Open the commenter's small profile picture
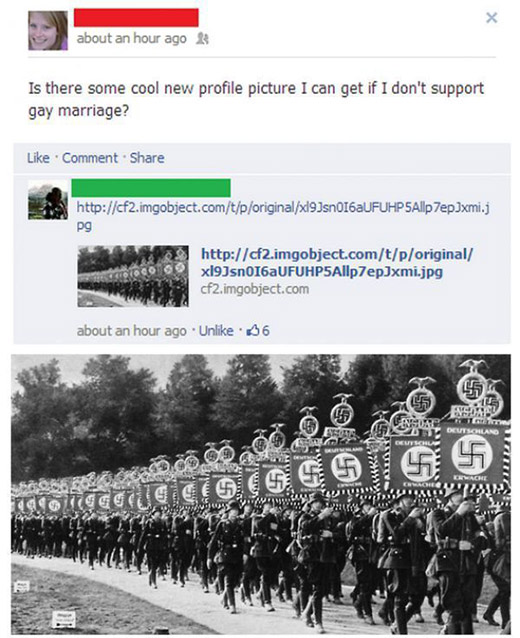This screenshot has height=638, width=520. point(48,200)
